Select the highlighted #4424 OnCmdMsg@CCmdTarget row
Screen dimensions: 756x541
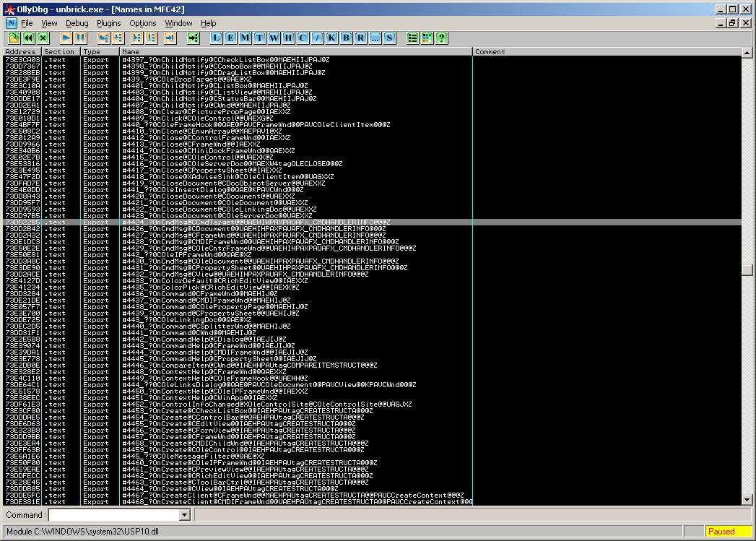[x=372, y=222]
